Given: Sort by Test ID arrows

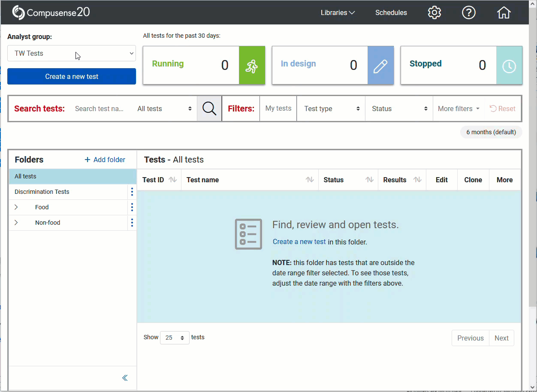Looking at the screenshot, I should click(x=173, y=180).
